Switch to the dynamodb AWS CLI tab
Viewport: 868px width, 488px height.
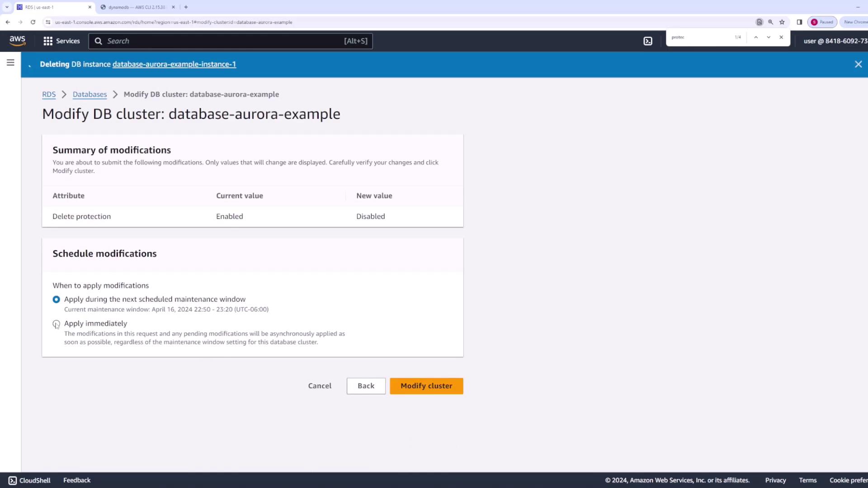click(x=137, y=7)
